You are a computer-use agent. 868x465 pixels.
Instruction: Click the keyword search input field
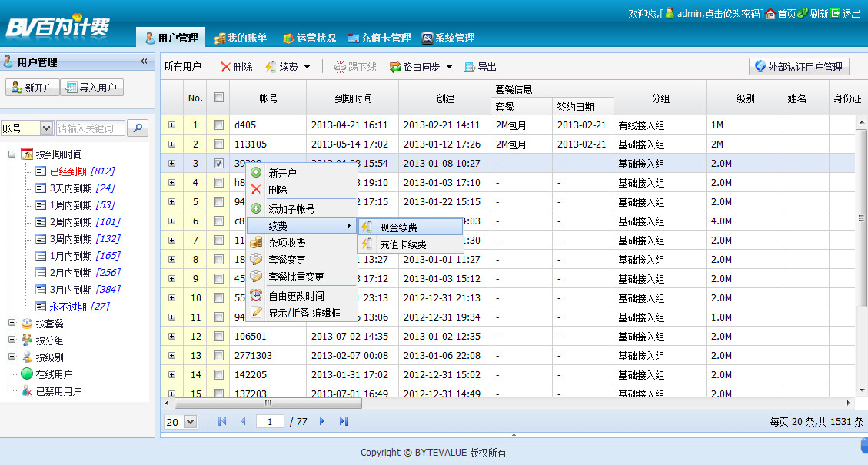[90, 128]
